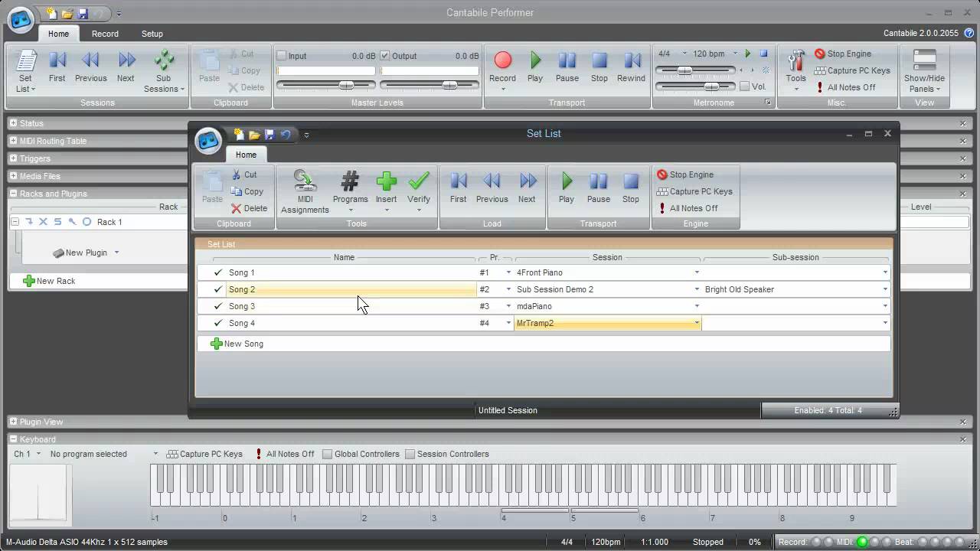The image size is (980, 551).
Task: Select Home tab in main window
Action: coord(58,34)
